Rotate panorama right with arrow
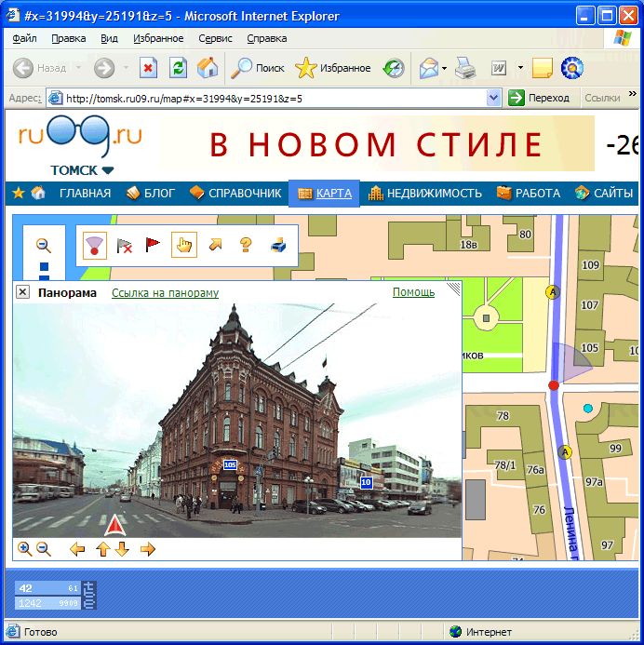The height and width of the screenshot is (645, 644). 147,549
